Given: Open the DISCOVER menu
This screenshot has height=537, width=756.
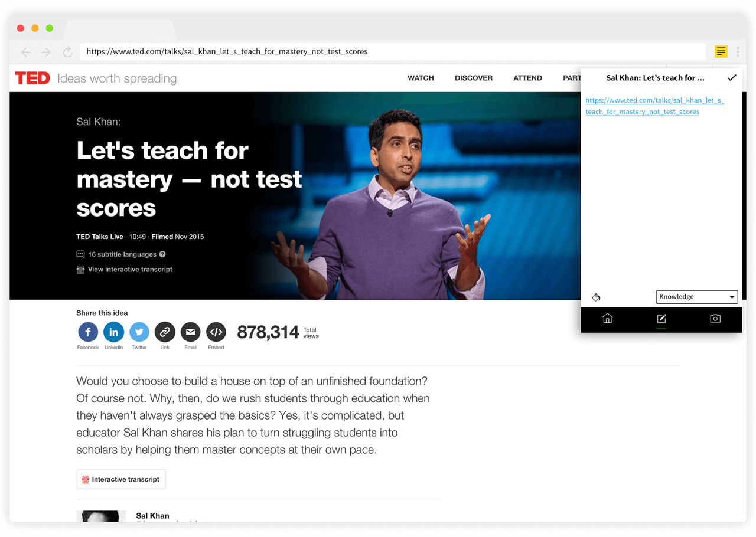Looking at the screenshot, I should 474,78.
